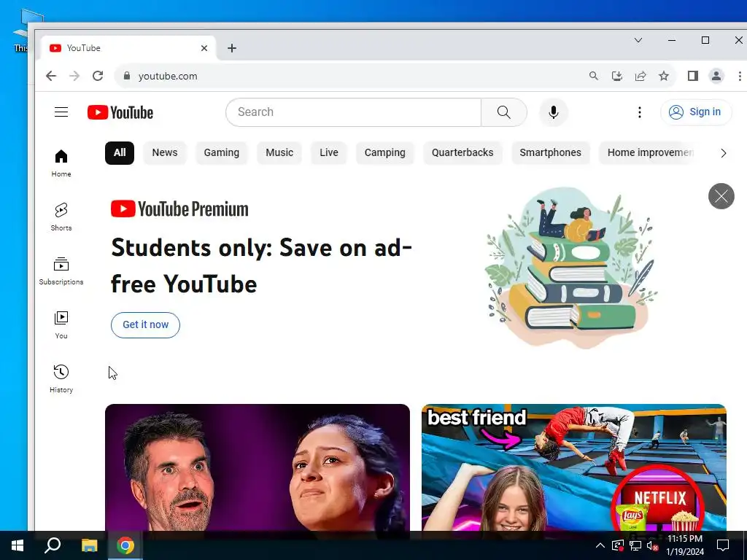The image size is (747, 560).
Task: Switch to the YouTube browser tab
Action: (x=128, y=48)
